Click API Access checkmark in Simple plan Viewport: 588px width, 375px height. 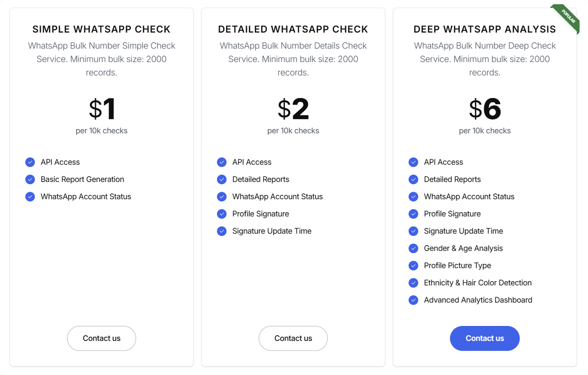point(30,162)
